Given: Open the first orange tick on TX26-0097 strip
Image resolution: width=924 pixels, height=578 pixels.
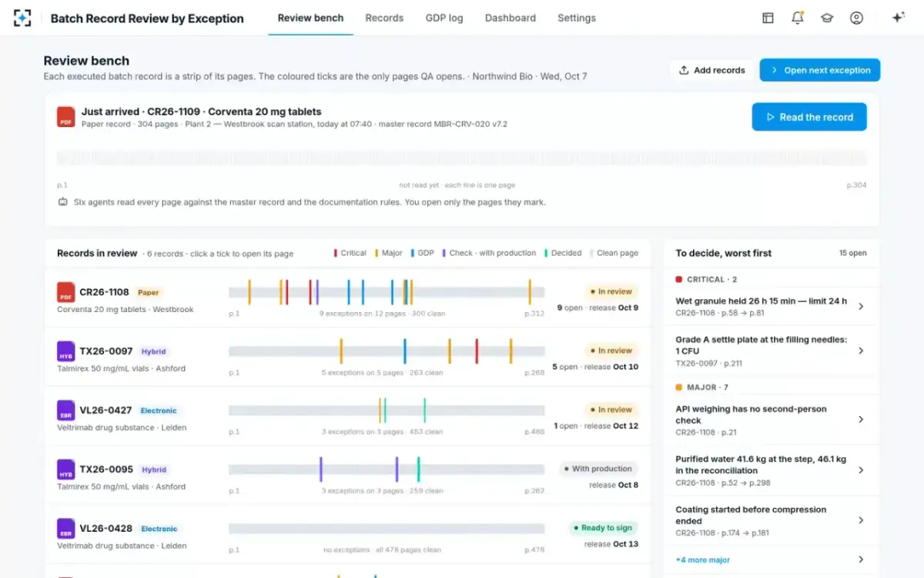Looking at the screenshot, I should coord(341,351).
